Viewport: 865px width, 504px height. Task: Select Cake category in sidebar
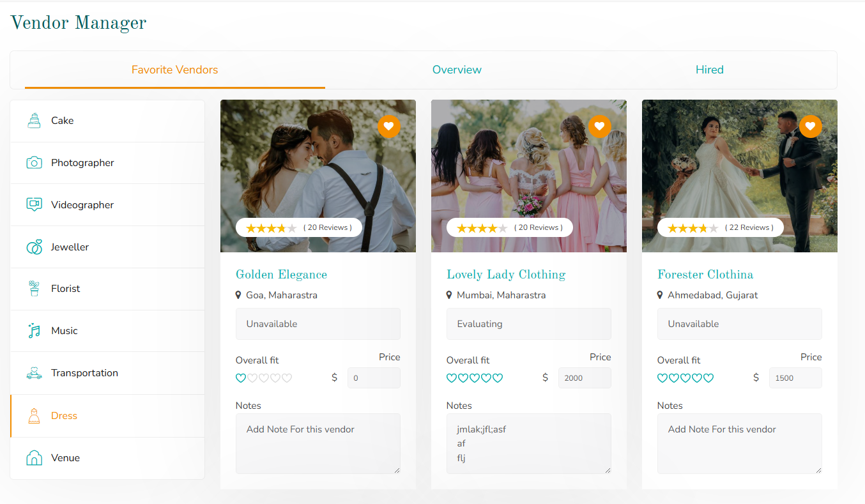click(x=107, y=121)
